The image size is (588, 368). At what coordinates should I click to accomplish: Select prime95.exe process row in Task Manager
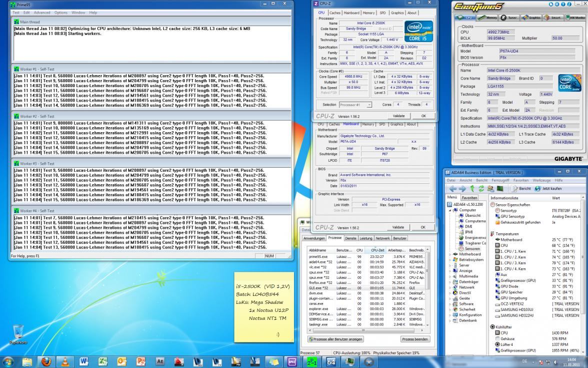(x=366, y=257)
